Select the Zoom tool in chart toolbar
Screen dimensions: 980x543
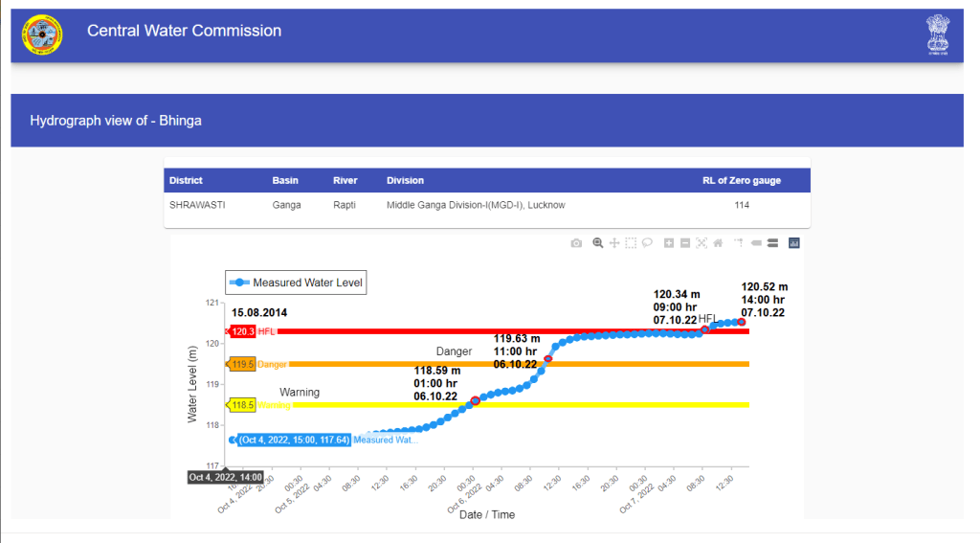tap(598, 243)
